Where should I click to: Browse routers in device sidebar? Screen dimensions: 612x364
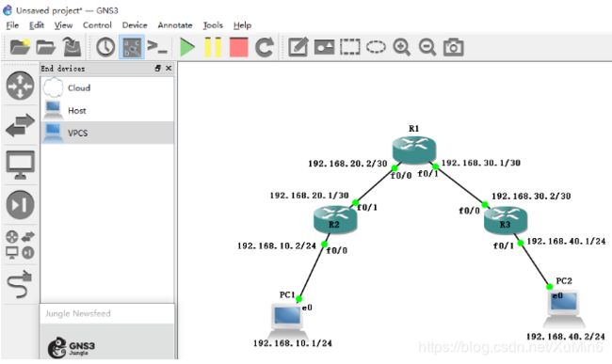pos(21,86)
